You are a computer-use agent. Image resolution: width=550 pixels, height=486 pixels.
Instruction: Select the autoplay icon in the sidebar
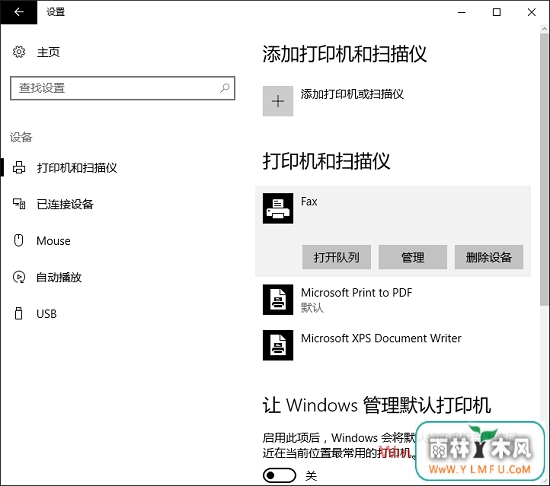pos(19,277)
